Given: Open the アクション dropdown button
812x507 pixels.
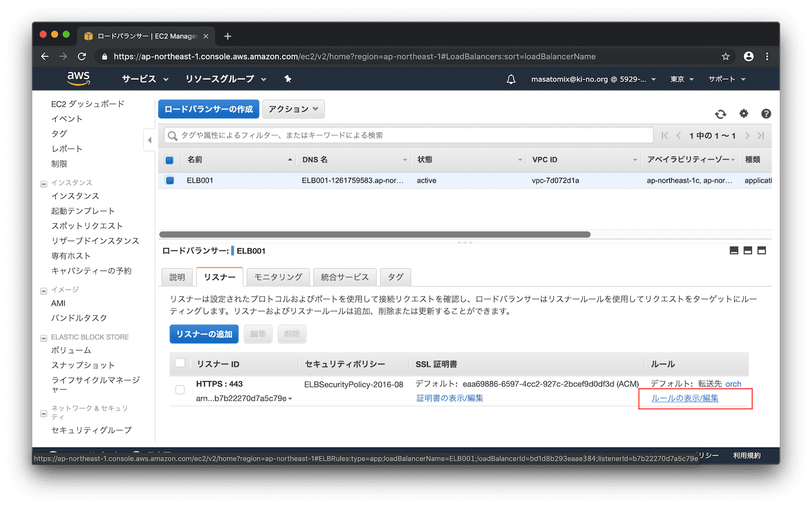Looking at the screenshot, I should pos(293,109).
